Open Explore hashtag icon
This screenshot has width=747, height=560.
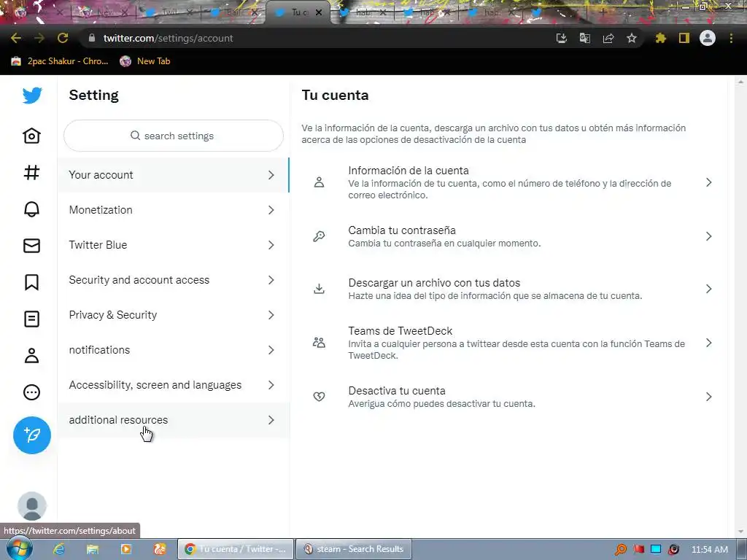[32, 172]
